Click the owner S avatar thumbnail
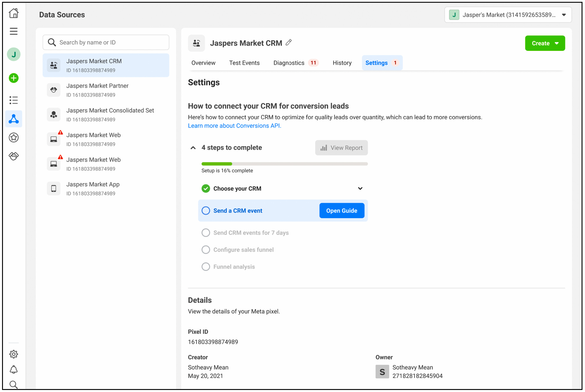This screenshot has width=585, height=392. point(382,372)
